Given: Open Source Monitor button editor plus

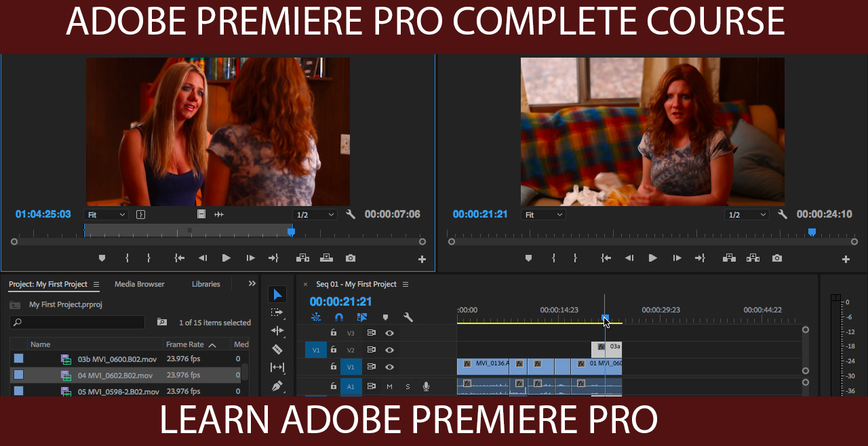Looking at the screenshot, I should click(422, 259).
